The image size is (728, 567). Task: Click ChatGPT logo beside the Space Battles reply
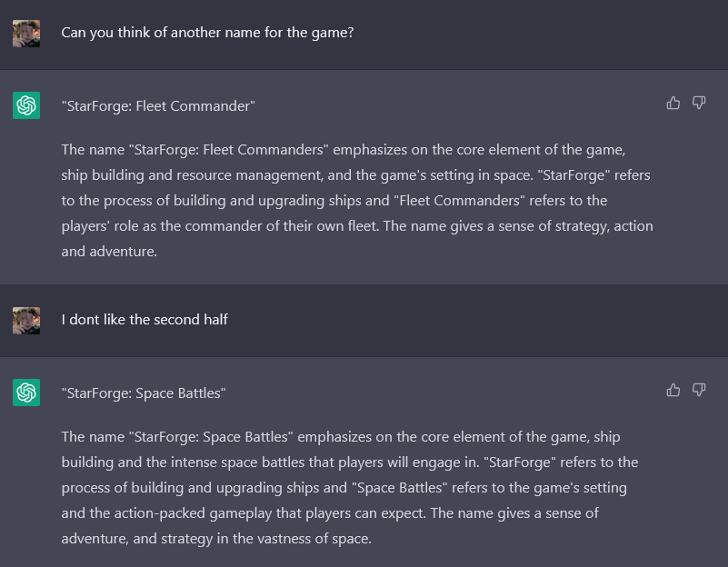(26, 393)
